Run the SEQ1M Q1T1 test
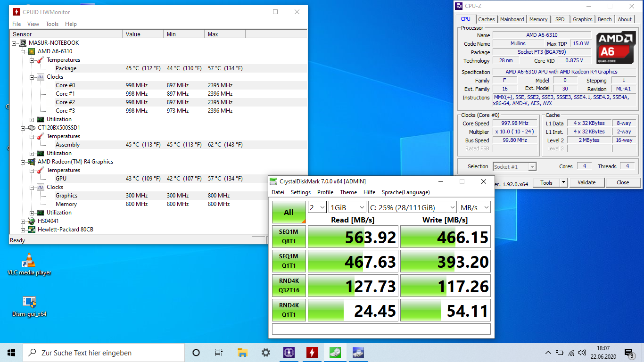Image resolution: width=644 pixels, height=362 pixels. (289, 261)
